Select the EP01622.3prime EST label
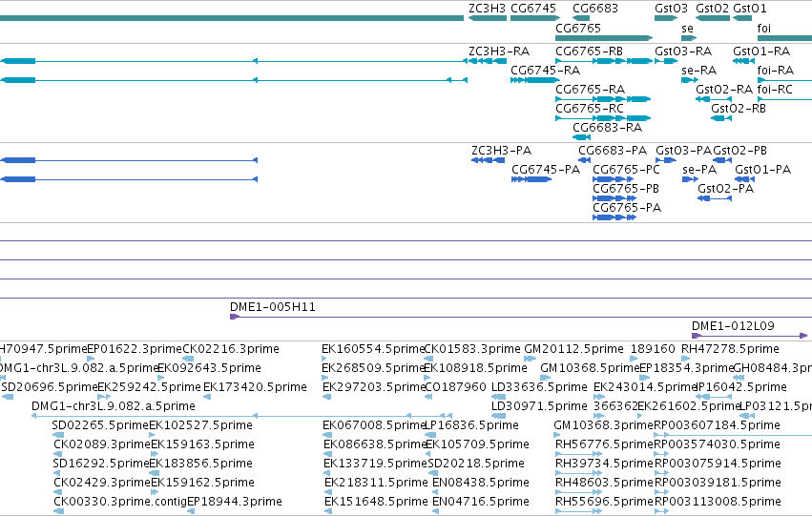Image resolution: width=812 pixels, height=516 pixels. click(135, 349)
